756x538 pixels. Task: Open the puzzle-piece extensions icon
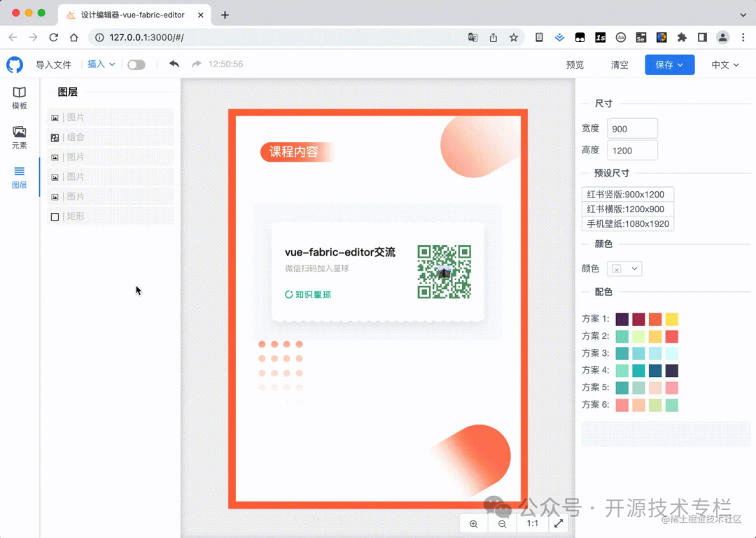682,37
